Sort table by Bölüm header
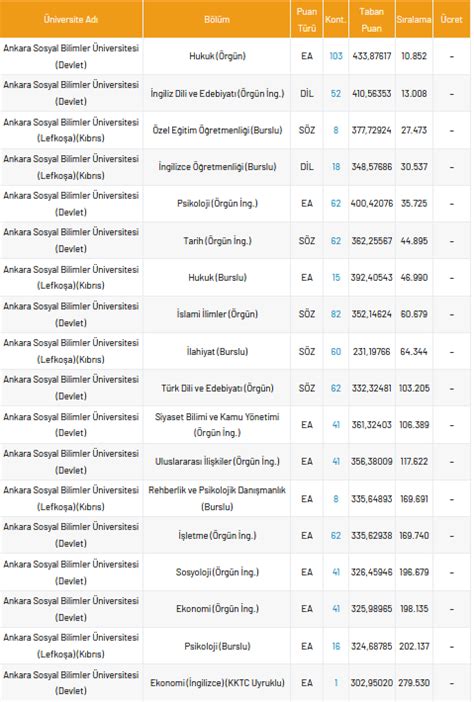The width and height of the screenshot is (474, 702). pyautogui.click(x=217, y=19)
